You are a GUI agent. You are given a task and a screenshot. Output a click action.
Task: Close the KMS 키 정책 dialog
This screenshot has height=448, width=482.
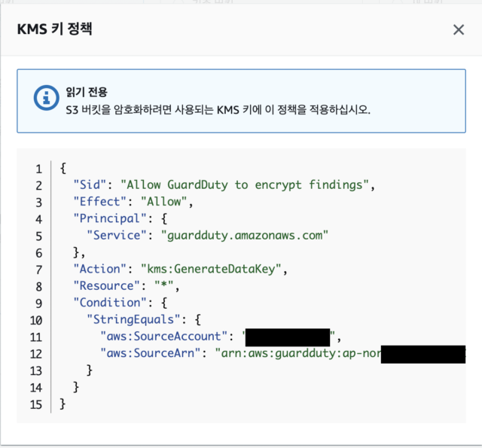459,30
